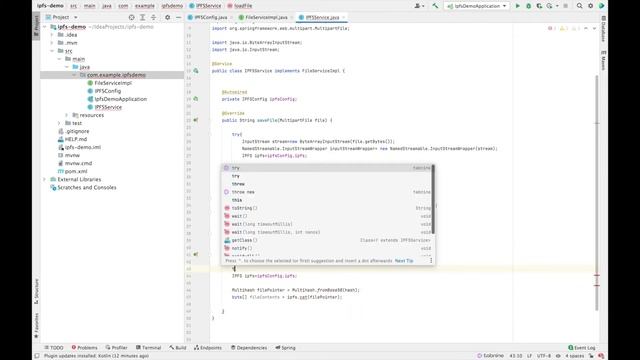Open the Spring tool window

(285, 348)
